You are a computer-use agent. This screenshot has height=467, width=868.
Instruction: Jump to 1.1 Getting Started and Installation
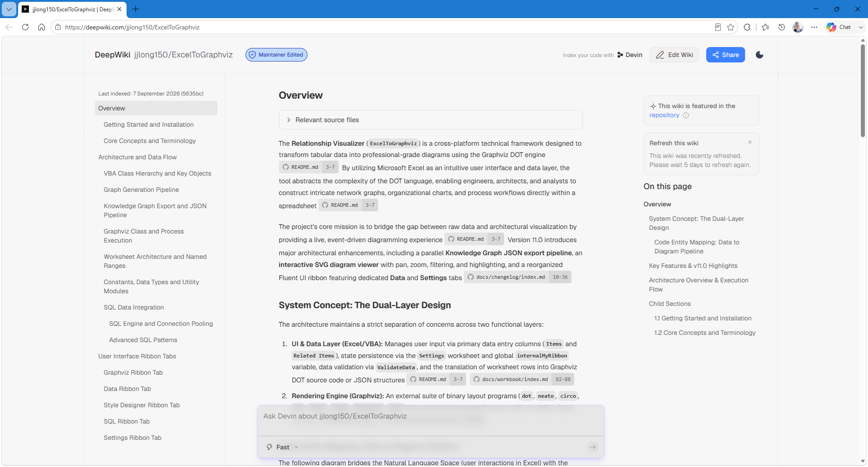pyautogui.click(x=703, y=318)
